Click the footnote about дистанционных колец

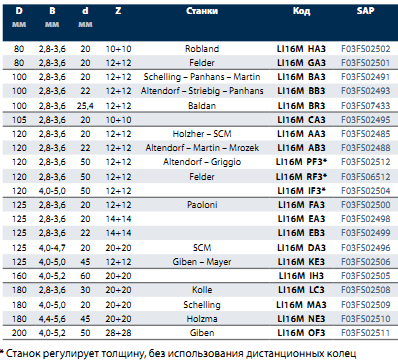pos(178,353)
